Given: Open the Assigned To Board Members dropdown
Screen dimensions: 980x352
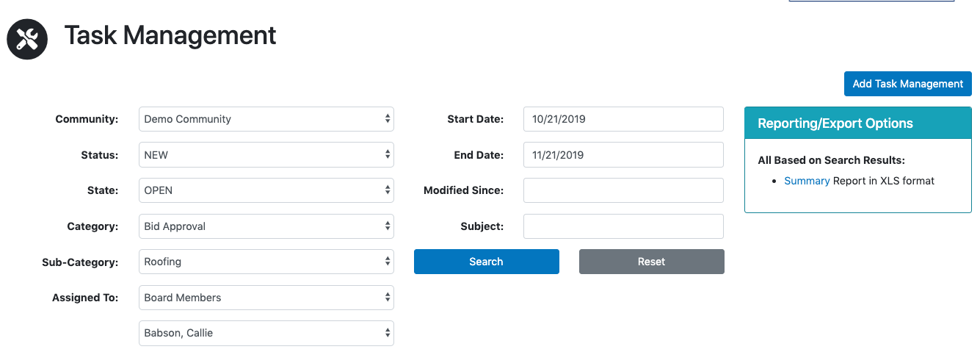Looking at the screenshot, I should pos(266,298).
